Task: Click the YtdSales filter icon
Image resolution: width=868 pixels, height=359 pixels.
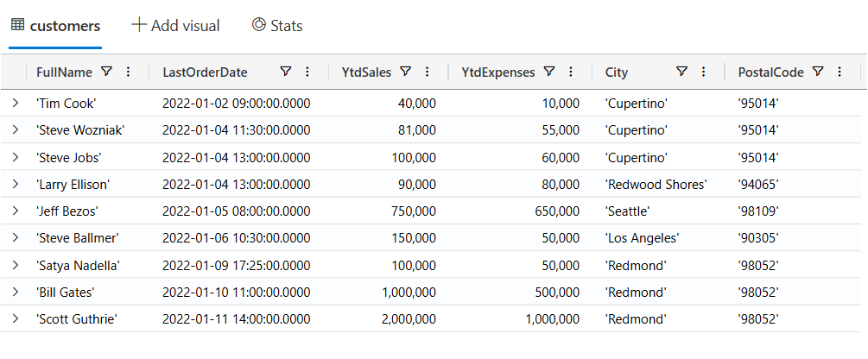Action: click(406, 72)
